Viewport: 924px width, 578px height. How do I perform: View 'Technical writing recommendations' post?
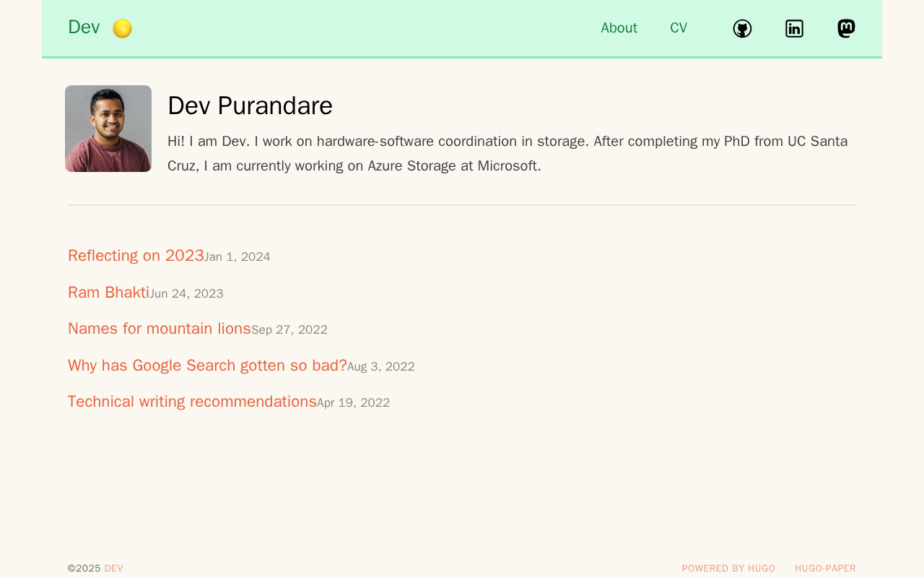click(192, 402)
